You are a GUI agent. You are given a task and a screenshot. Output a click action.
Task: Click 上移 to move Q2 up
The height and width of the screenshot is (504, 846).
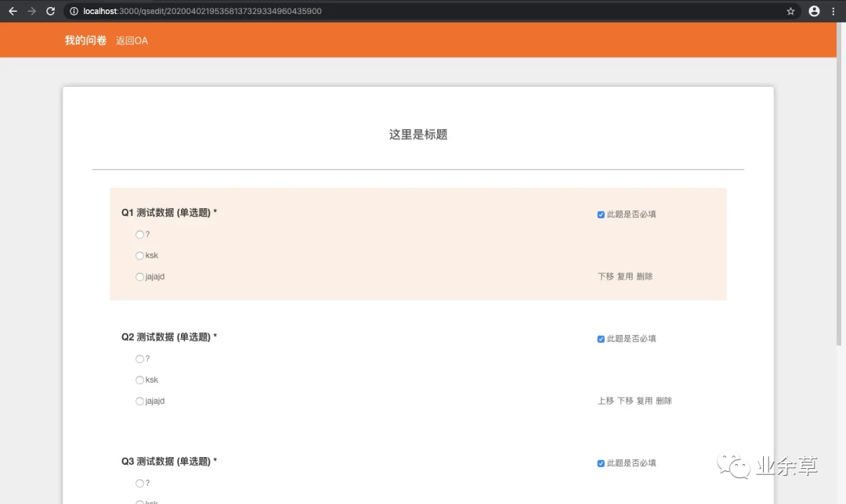click(606, 401)
